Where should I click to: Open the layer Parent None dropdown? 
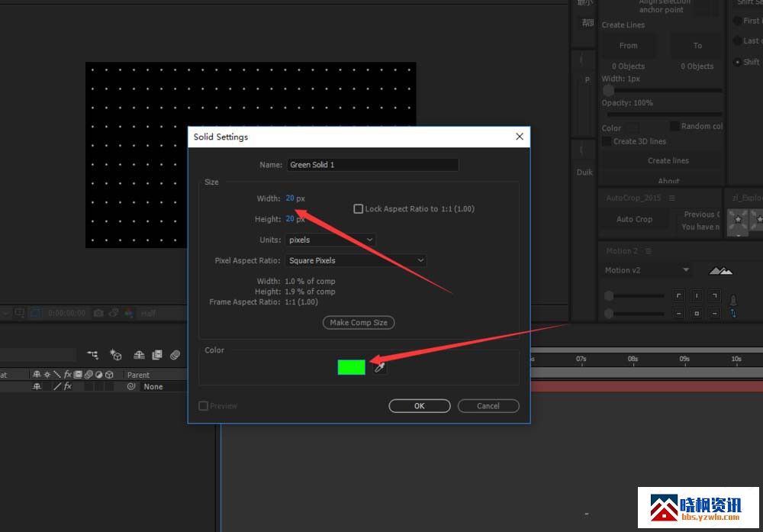point(164,386)
